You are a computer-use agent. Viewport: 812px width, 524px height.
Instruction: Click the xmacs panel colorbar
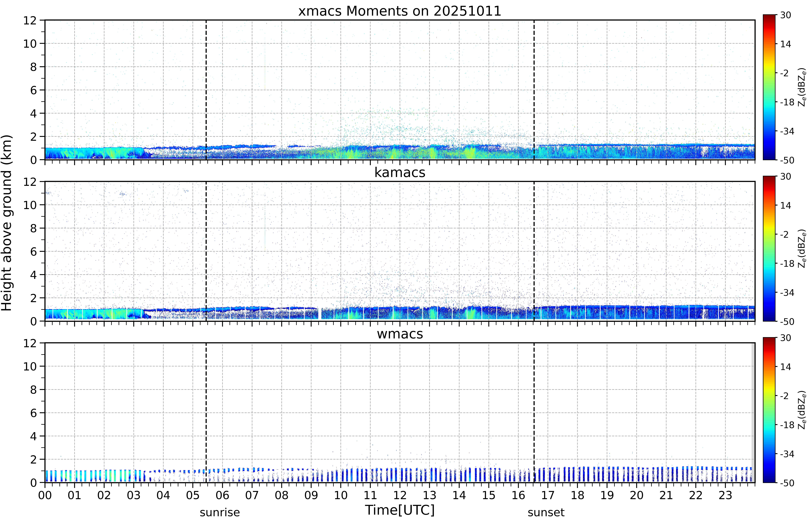tap(769, 87)
